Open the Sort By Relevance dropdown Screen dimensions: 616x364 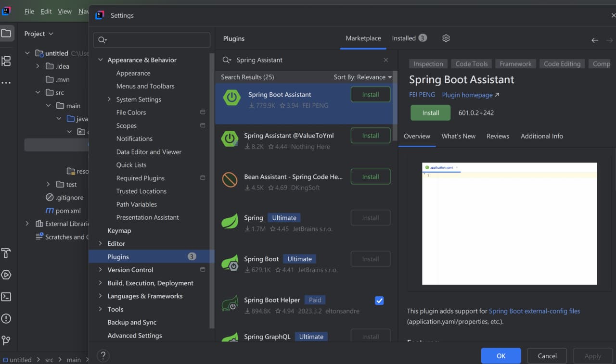click(363, 77)
